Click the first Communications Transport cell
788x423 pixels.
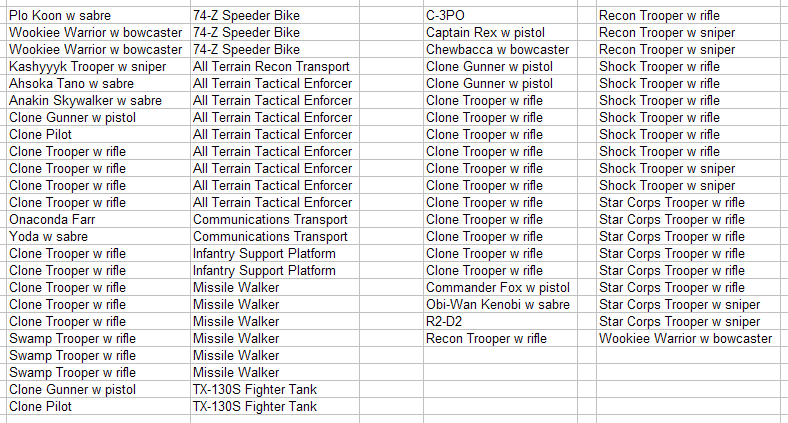pyautogui.click(x=275, y=220)
